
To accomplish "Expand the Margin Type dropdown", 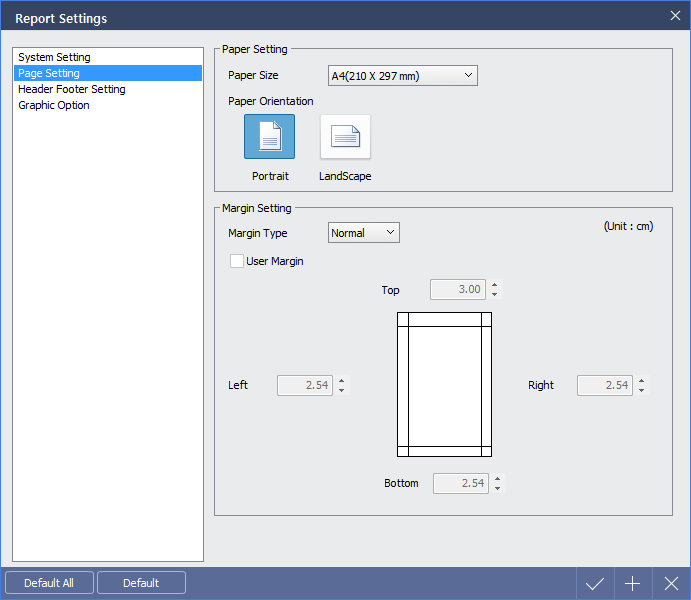I will 364,233.
